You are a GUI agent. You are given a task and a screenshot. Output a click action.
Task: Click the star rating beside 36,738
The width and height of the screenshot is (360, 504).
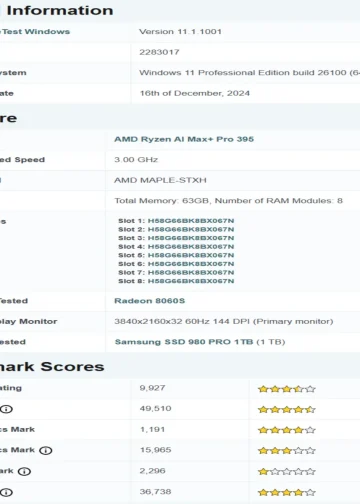287,492
